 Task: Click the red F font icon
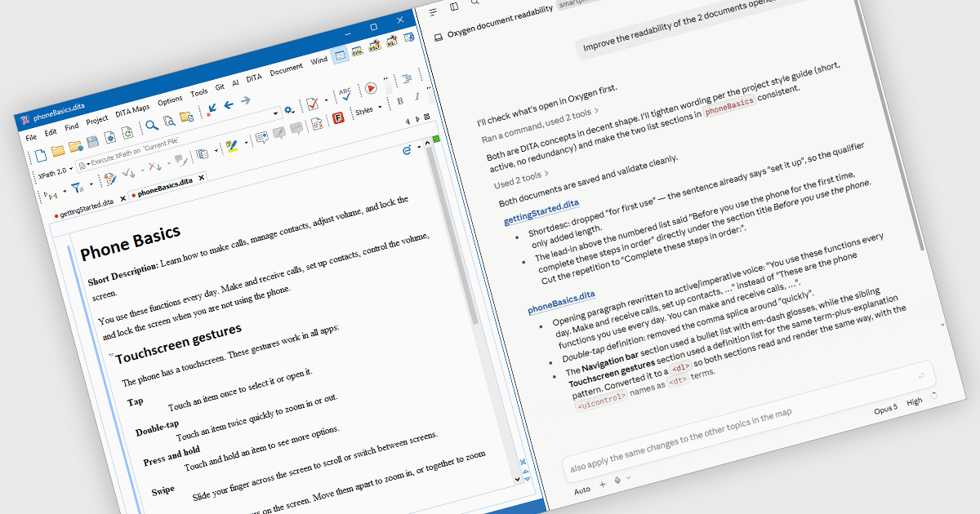(337, 117)
